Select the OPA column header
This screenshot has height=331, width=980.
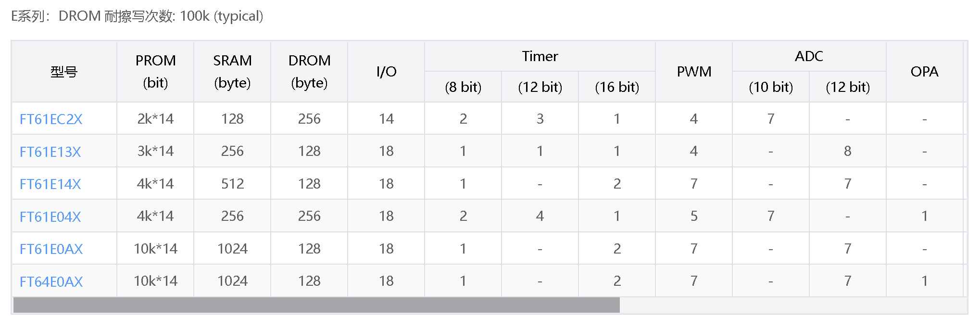924,72
